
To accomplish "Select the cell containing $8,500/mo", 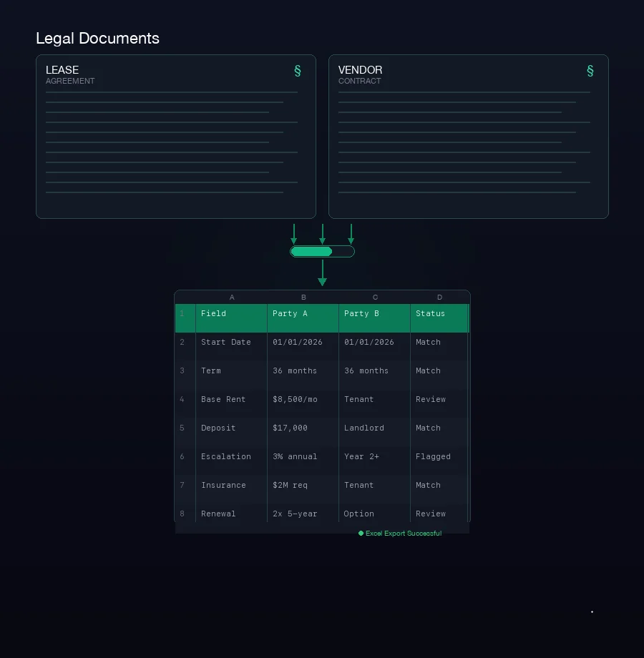I will click(x=303, y=399).
